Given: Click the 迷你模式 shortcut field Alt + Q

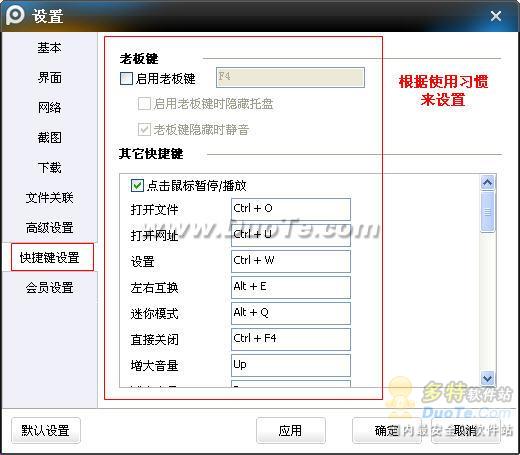Looking at the screenshot, I should coord(291,313).
